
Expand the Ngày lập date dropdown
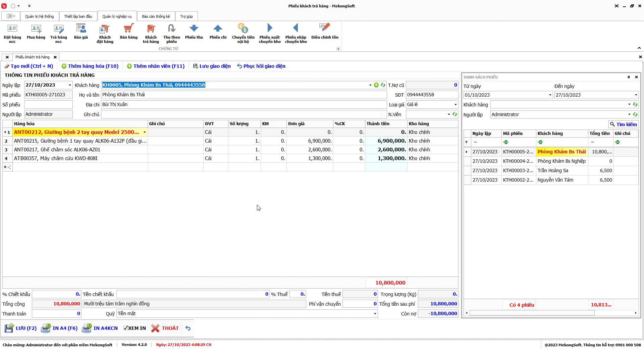pyautogui.click(x=70, y=85)
